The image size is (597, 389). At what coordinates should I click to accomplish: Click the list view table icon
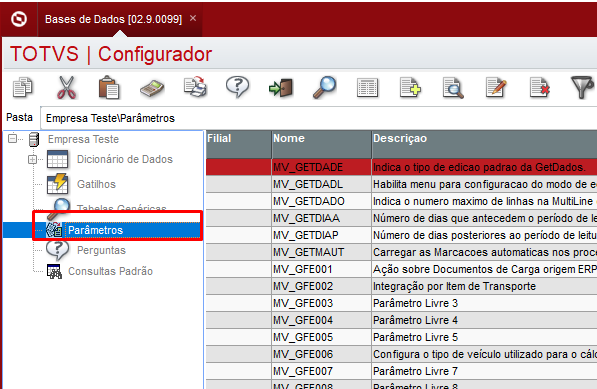367,88
